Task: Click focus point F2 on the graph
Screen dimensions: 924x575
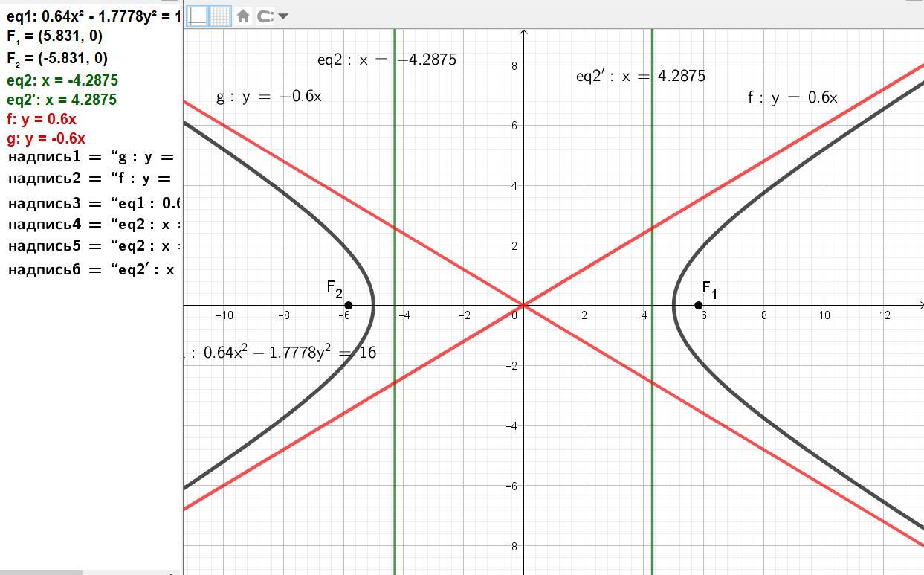Action: coord(348,305)
